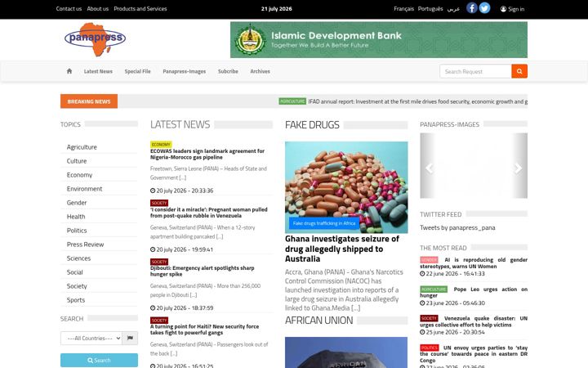Click timestamp 22 june 2026 - 16:41:33
The image size is (588, 368).
(x=452, y=274)
